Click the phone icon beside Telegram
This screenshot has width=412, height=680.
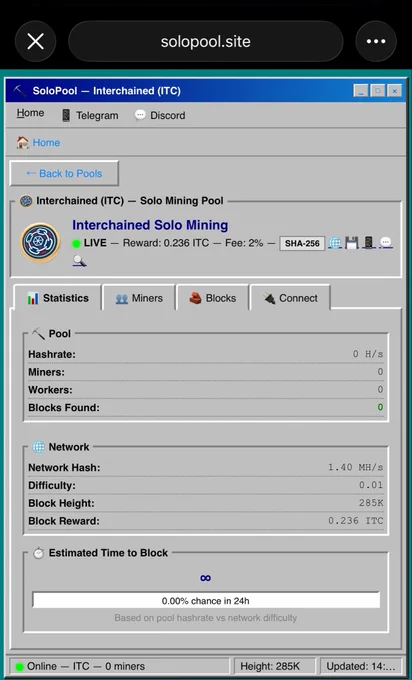tap(66, 115)
